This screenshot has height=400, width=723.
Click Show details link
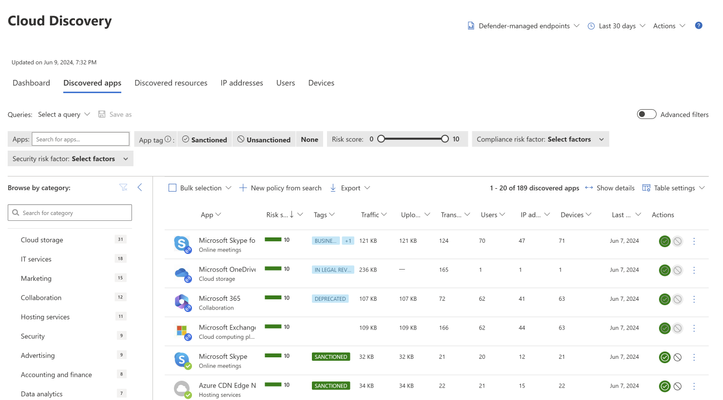(x=610, y=188)
